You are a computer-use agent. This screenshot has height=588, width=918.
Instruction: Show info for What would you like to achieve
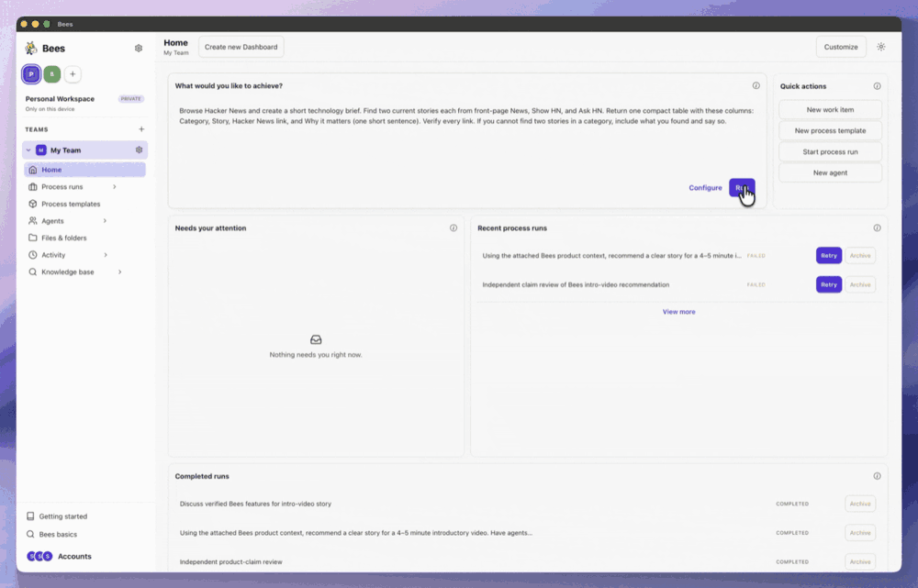(756, 85)
